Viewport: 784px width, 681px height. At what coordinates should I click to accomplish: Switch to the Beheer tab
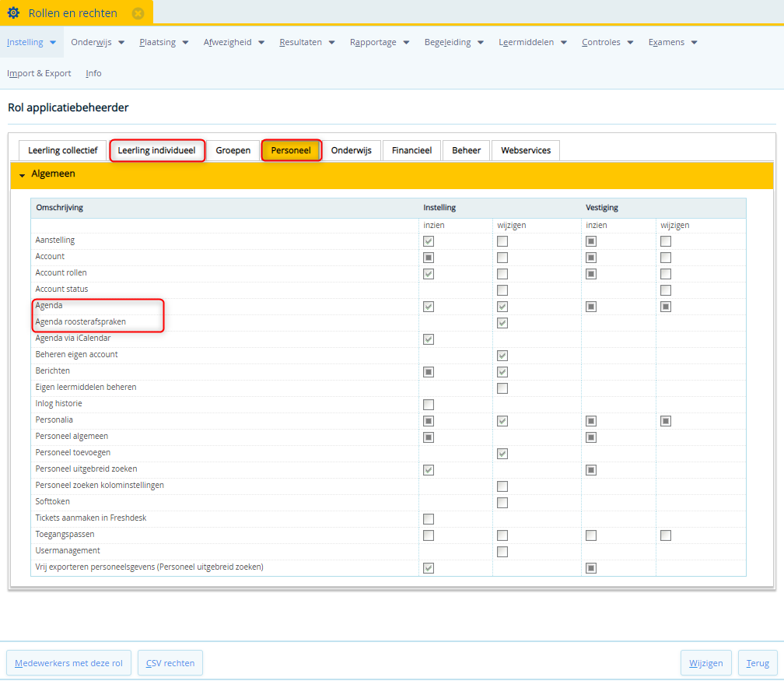click(x=467, y=151)
